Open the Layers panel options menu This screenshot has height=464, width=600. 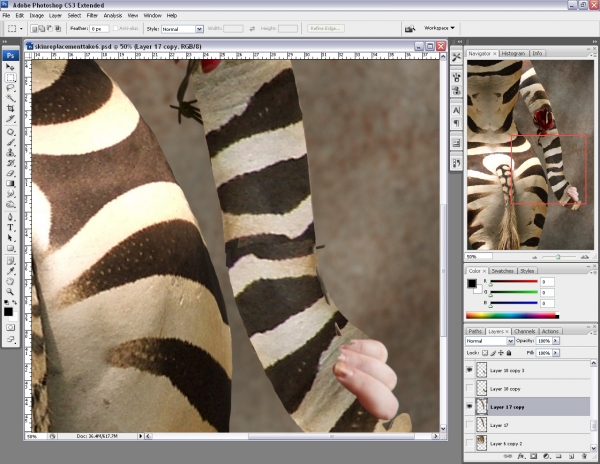point(594,331)
